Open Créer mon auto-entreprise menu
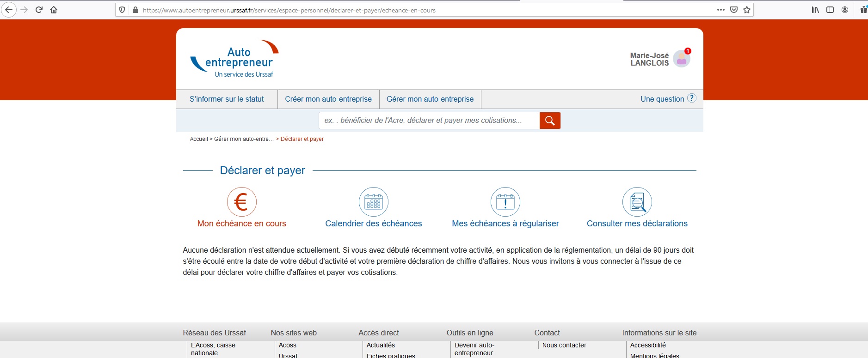Screen dimensions: 868x358 click(328, 99)
